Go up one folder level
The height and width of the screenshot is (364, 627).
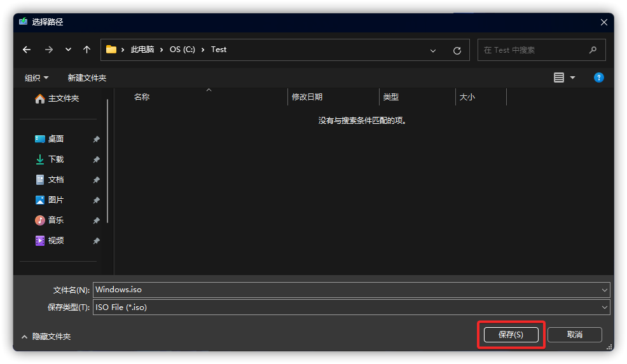coord(86,50)
